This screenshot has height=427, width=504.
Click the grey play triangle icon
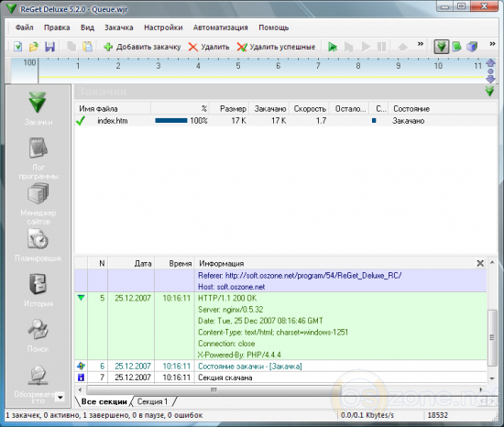pos(366,47)
